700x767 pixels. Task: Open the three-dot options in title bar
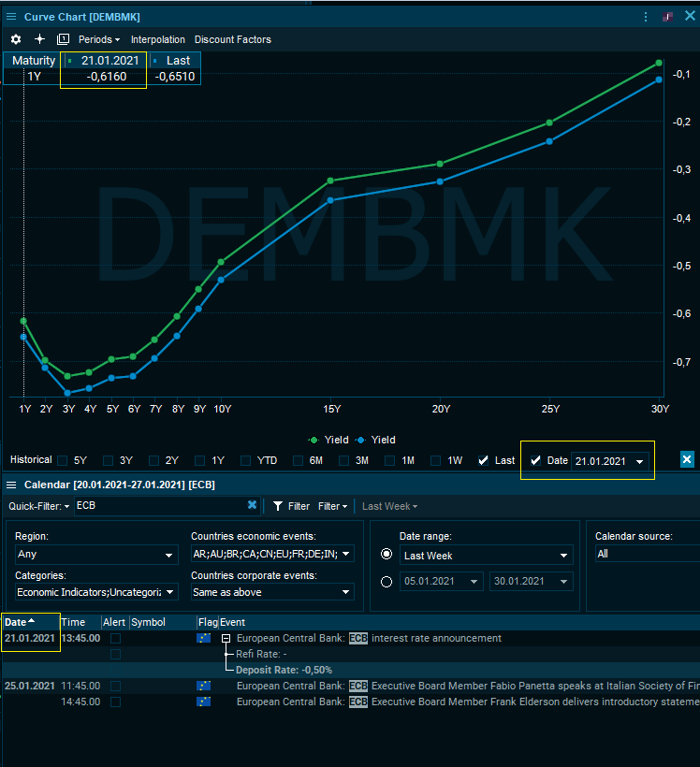(645, 17)
